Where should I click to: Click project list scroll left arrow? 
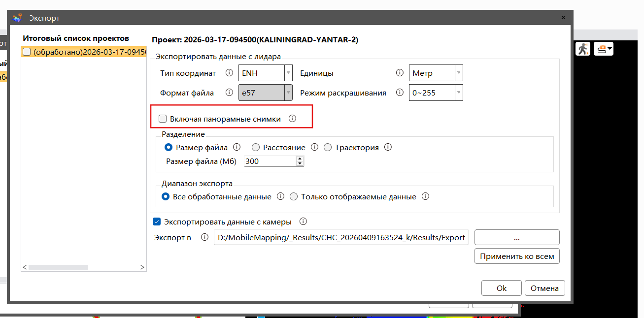pos(25,267)
